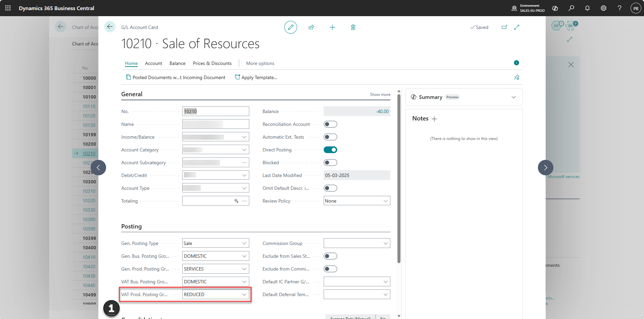
Task: Go back in Chart of Accounts page behind
Action: tap(61, 27)
